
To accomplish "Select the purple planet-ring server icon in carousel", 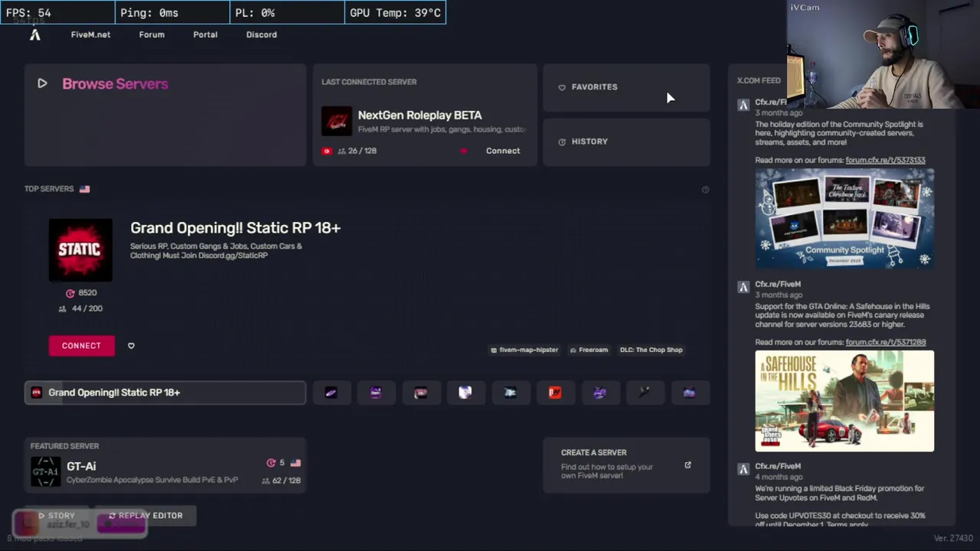I will coord(331,393).
